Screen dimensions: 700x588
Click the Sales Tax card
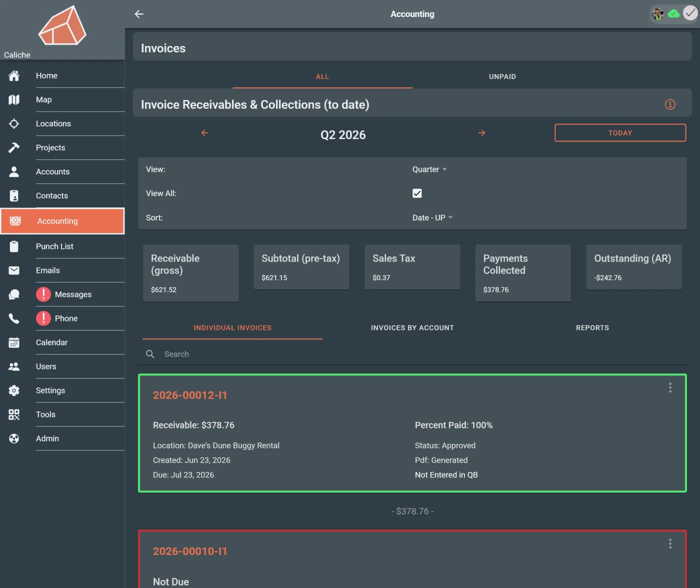[412, 267]
